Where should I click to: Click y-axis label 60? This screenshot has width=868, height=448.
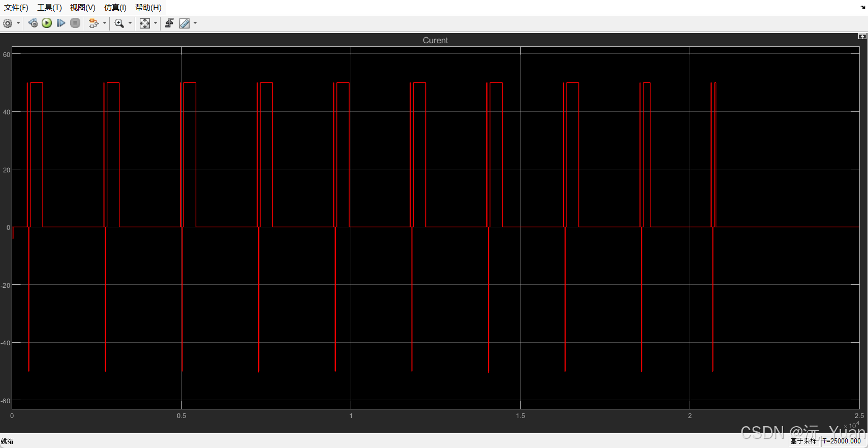coord(7,54)
